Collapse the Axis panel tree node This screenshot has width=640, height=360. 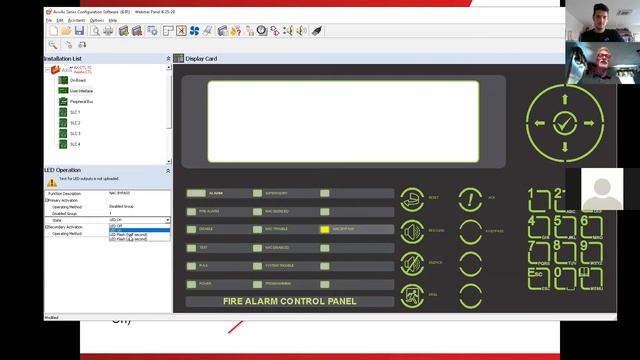(47, 70)
